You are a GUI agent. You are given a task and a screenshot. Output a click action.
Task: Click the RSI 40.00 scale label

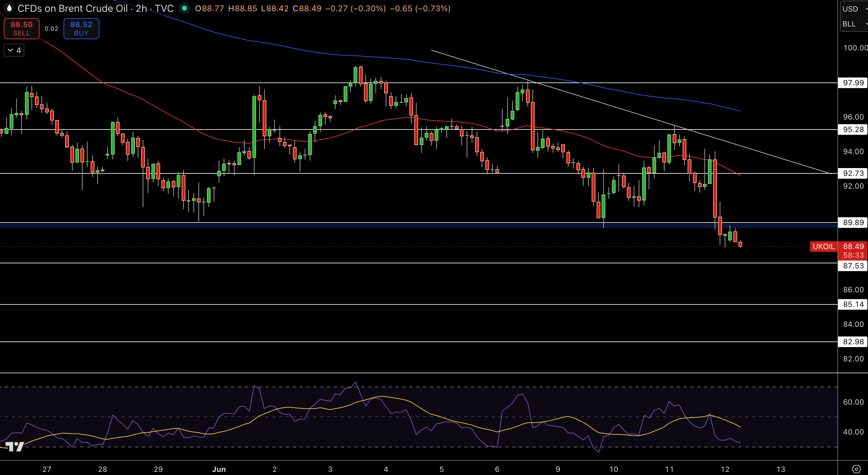pyautogui.click(x=853, y=432)
